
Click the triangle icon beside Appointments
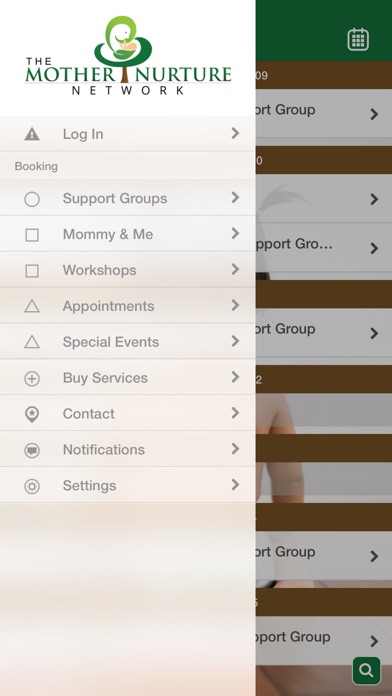pyautogui.click(x=32, y=306)
